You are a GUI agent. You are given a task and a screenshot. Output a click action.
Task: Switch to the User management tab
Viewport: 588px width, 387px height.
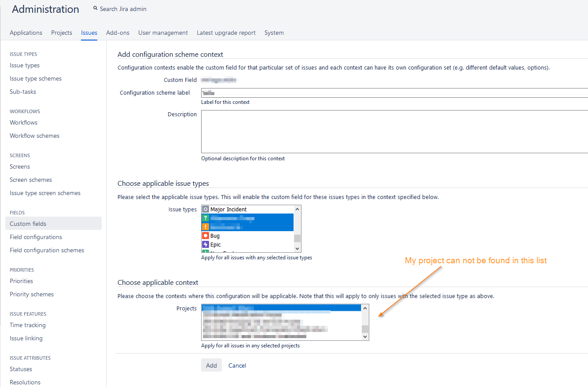(163, 33)
